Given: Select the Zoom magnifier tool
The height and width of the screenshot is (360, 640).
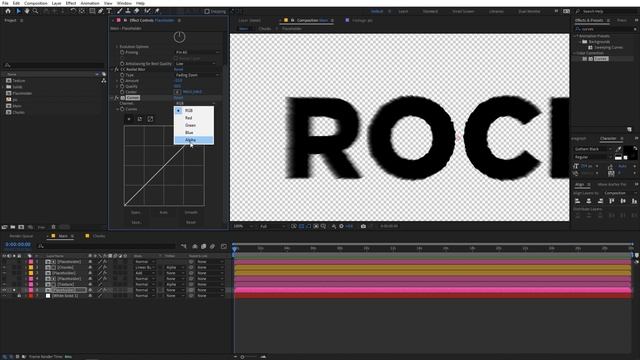Looking at the screenshot, I should pos(36,11).
